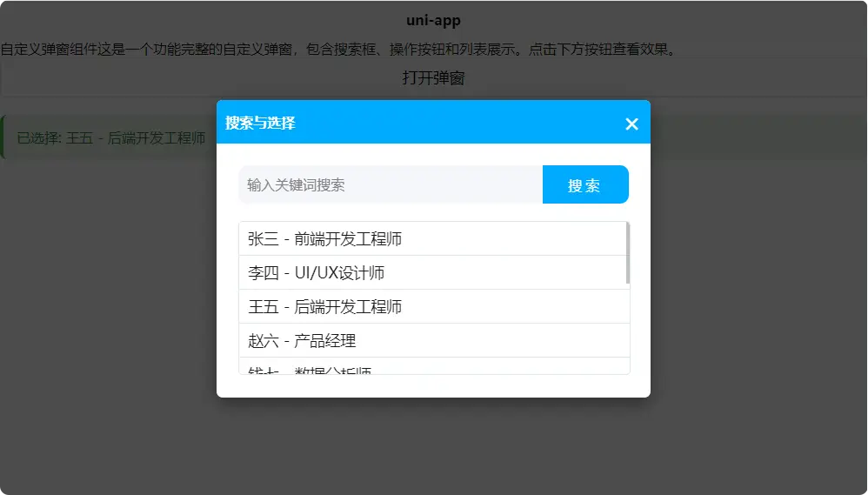The height and width of the screenshot is (495, 868).
Task: Click the 已选择: 王五 result banner
Action: (111, 138)
